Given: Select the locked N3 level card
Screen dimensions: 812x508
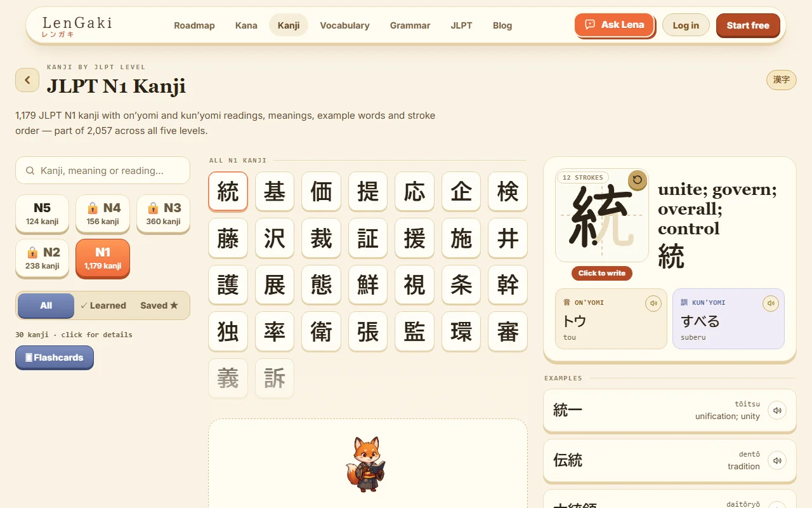Looking at the screenshot, I should coord(163,213).
